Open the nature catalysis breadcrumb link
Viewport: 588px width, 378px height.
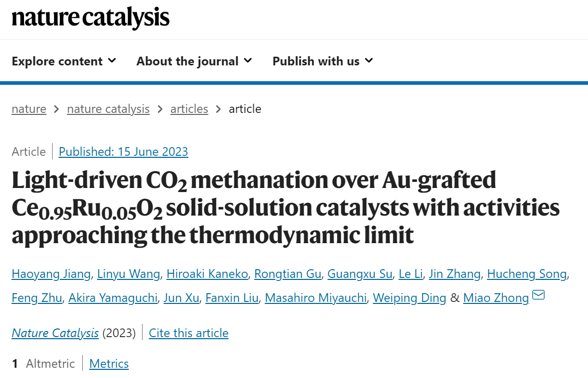[x=108, y=109]
